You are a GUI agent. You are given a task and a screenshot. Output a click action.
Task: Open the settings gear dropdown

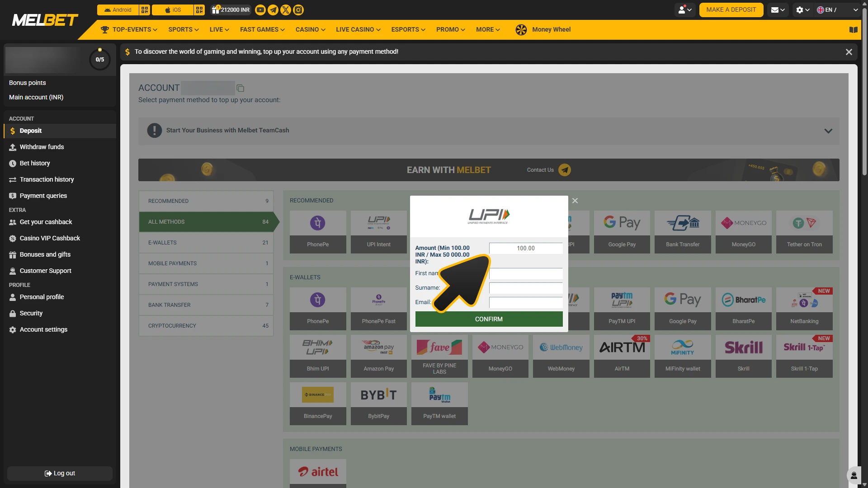[x=803, y=10]
